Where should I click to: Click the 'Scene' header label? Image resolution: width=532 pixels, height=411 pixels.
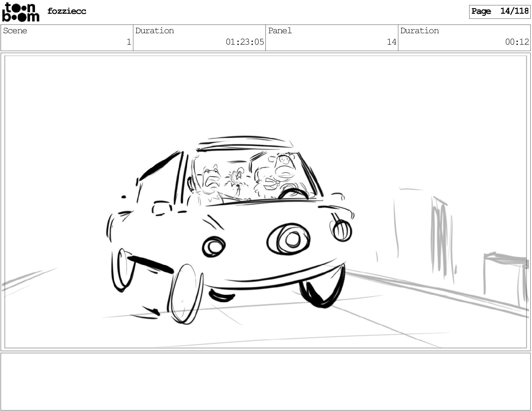click(x=15, y=31)
